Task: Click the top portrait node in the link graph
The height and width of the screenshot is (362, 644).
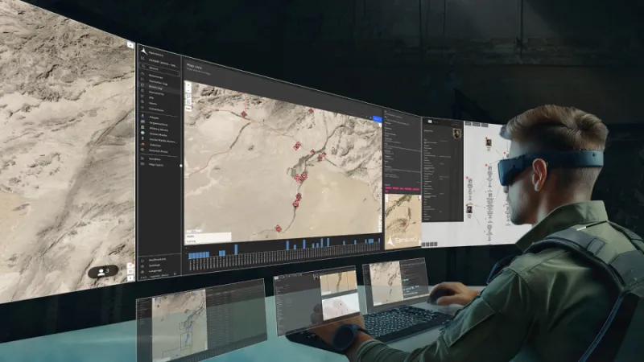Action: (489, 142)
